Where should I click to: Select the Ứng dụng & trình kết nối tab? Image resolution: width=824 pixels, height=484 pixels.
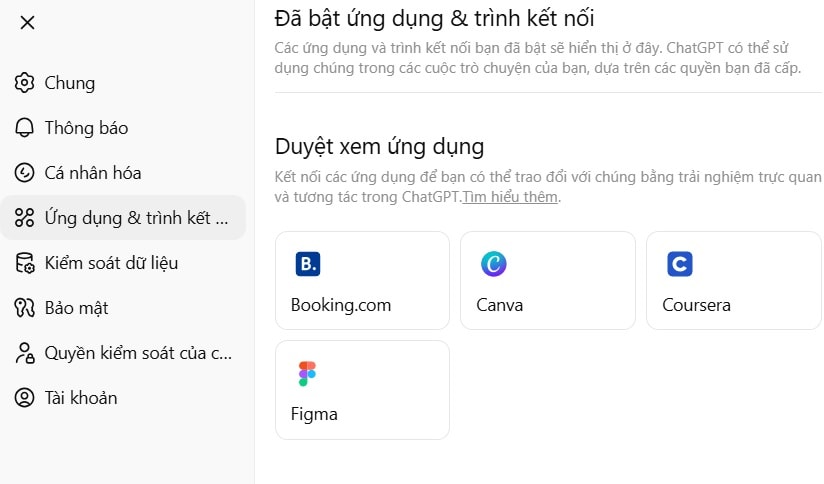tap(136, 218)
